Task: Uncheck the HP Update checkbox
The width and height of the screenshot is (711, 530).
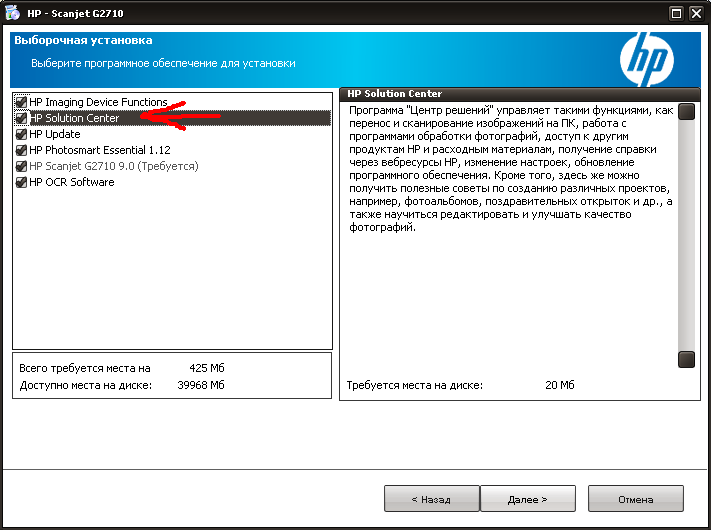Action: pos(21,134)
